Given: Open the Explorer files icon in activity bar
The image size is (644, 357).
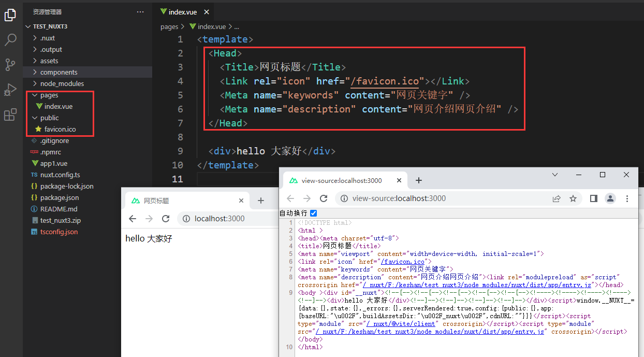Looking at the screenshot, I should click(x=10, y=15).
